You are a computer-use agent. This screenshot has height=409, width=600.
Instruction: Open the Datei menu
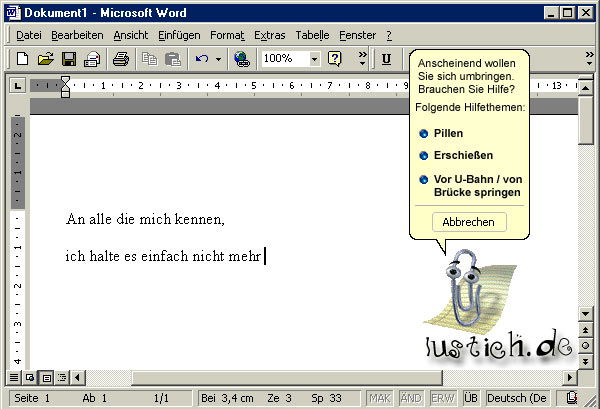tap(29, 35)
